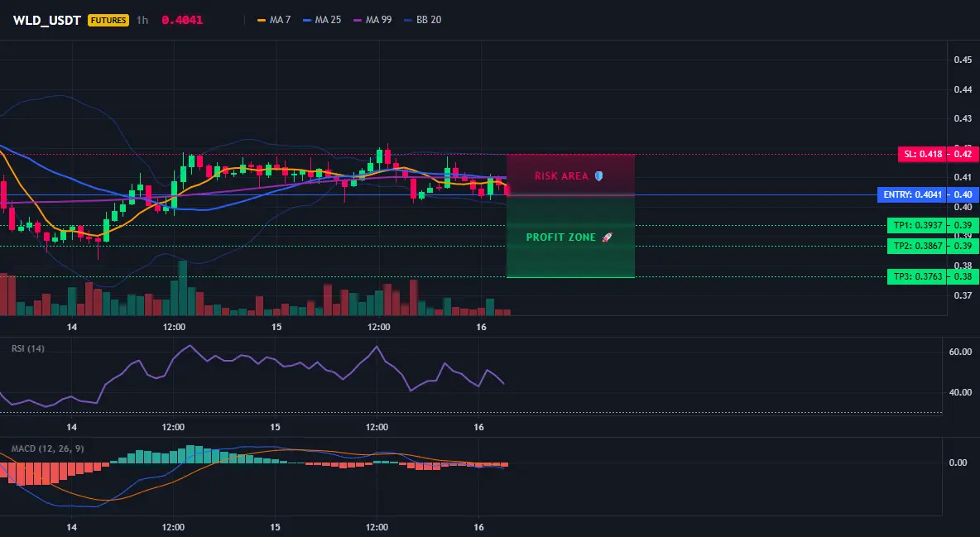Viewport: 980px width, 537px height.
Task: Click the MACD (12, 26, 9) title
Action: (x=47, y=448)
